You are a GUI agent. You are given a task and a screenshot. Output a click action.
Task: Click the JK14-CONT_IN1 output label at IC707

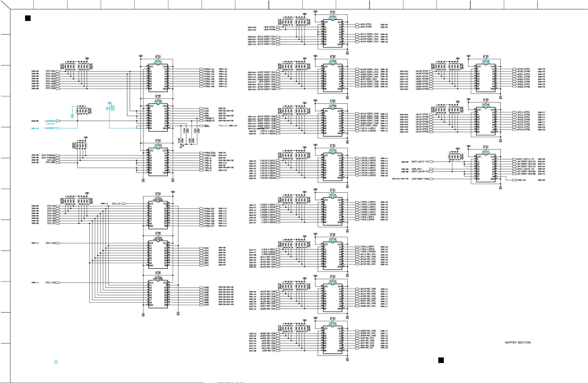[x=369, y=41]
